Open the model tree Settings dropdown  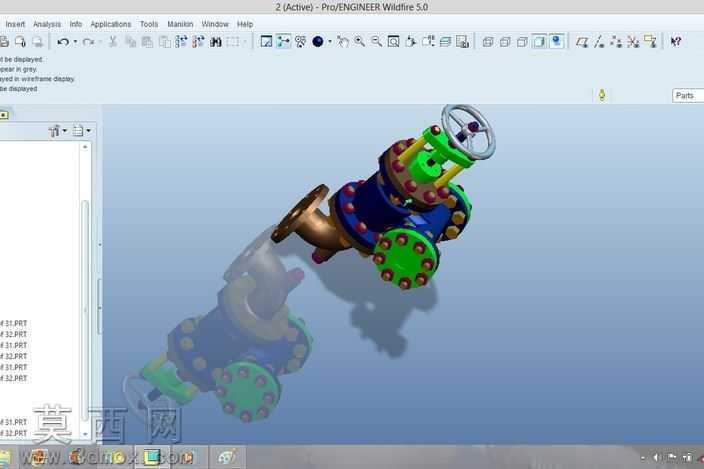(x=81, y=131)
